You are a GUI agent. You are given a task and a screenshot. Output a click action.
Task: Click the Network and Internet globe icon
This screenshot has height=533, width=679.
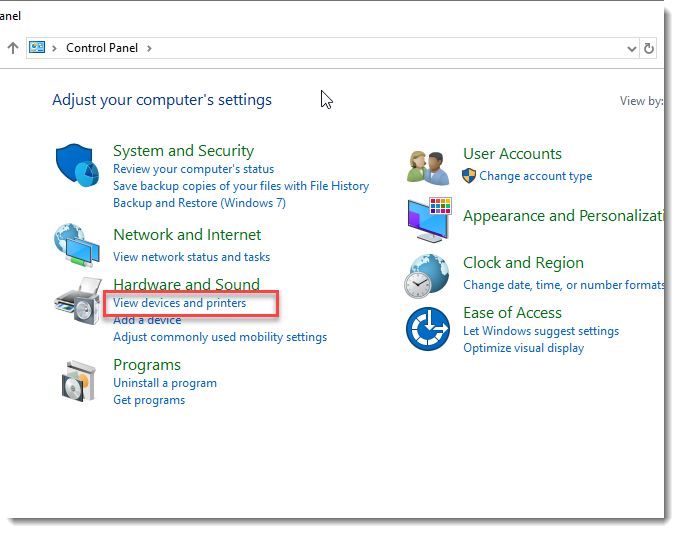pyautogui.click(x=76, y=244)
